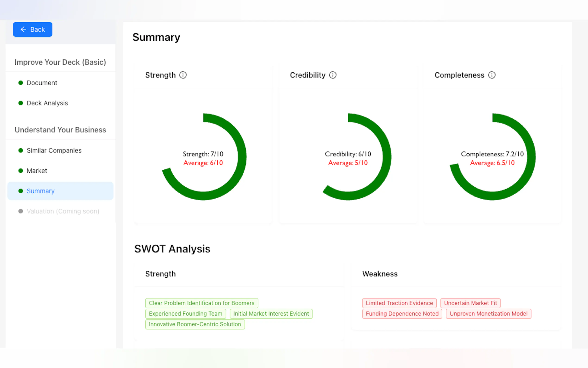
Task: Select the Summary sidebar item
Action: pyautogui.click(x=41, y=191)
